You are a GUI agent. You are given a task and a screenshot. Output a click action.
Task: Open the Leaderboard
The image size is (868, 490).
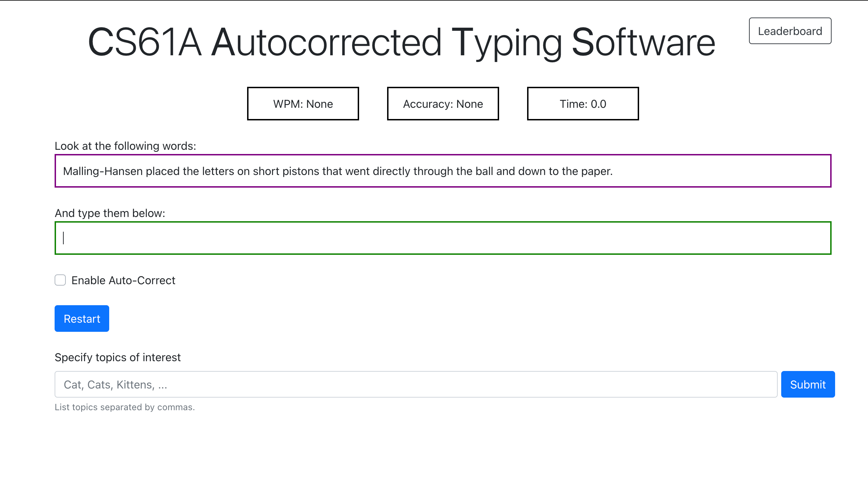(x=790, y=31)
